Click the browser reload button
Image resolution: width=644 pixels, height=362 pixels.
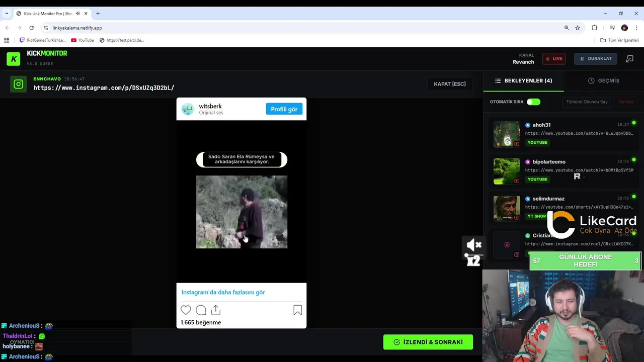point(31,28)
